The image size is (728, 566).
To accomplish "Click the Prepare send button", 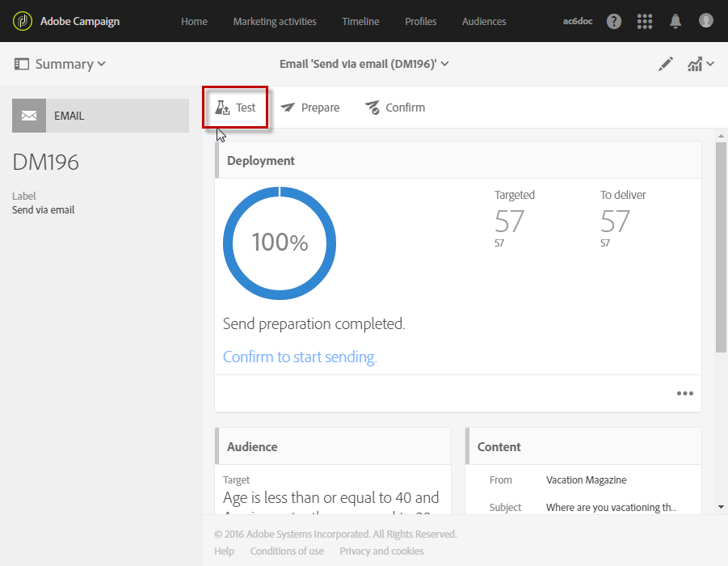I will [310, 108].
